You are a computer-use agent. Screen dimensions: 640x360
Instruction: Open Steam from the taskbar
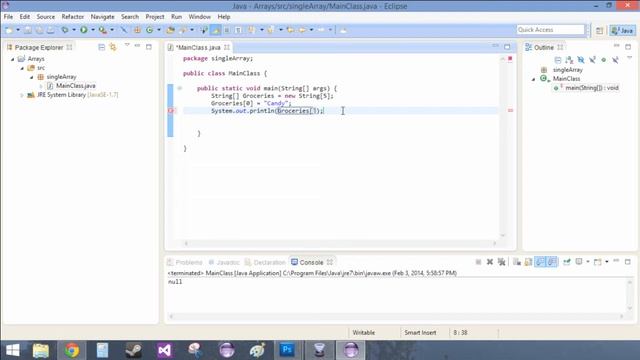pyautogui.click(x=133, y=350)
